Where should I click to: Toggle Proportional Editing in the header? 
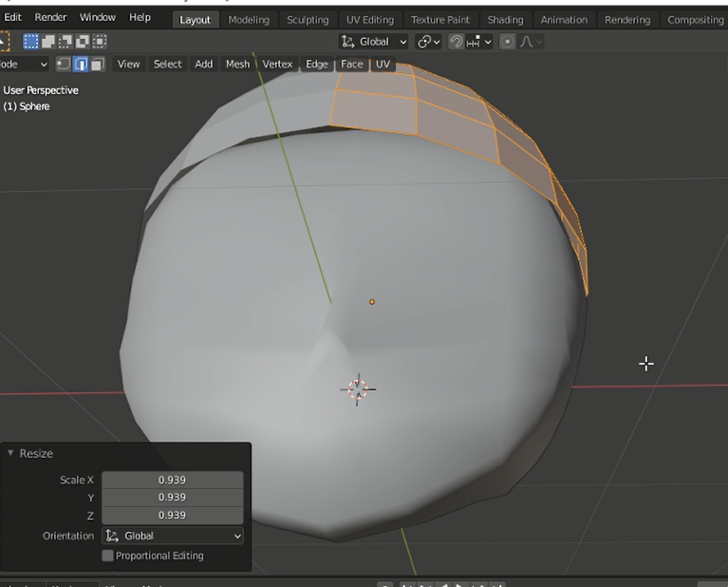pyautogui.click(x=508, y=42)
